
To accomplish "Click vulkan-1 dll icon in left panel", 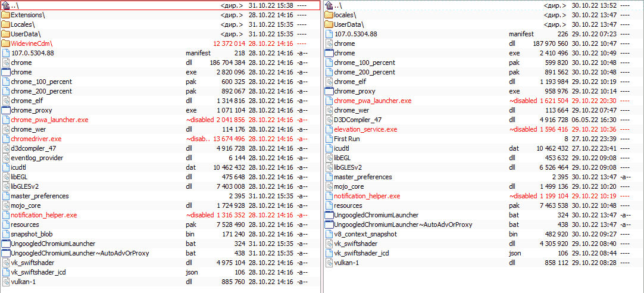I will pos(6,282).
